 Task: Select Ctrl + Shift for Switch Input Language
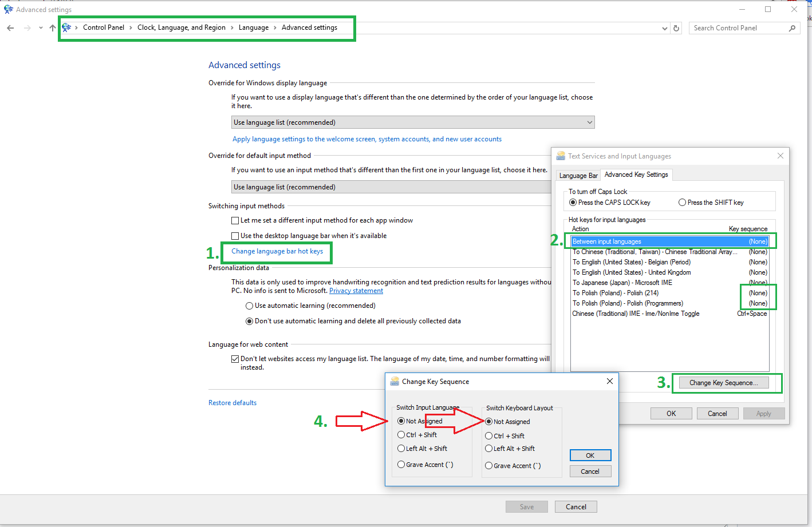[x=401, y=435]
